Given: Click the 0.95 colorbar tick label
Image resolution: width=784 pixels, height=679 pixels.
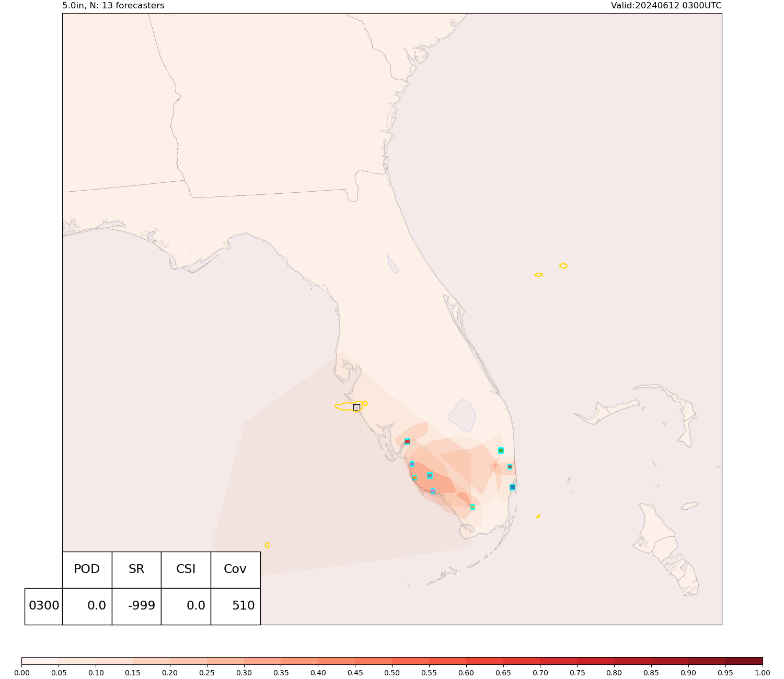Looking at the screenshot, I should point(725,673).
